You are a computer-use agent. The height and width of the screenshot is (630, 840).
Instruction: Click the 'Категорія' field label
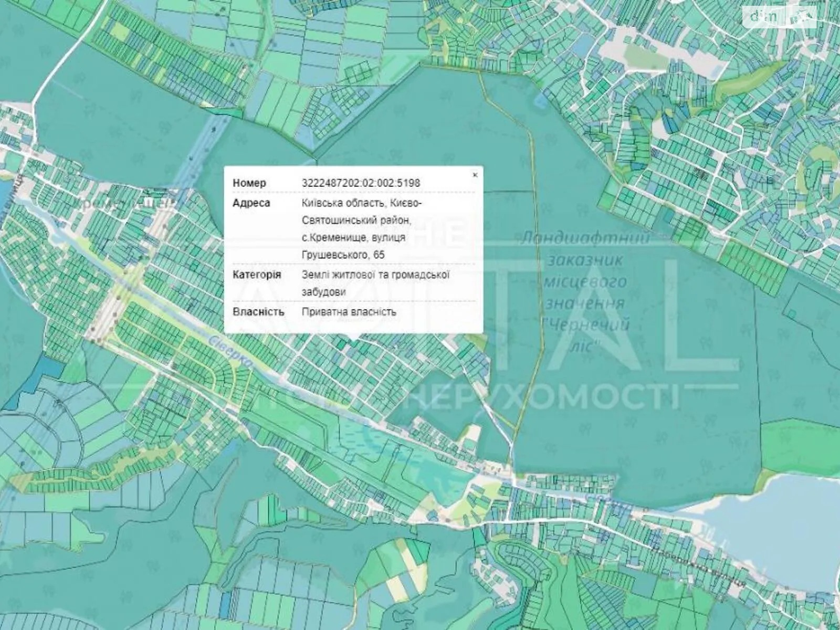tap(256, 275)
